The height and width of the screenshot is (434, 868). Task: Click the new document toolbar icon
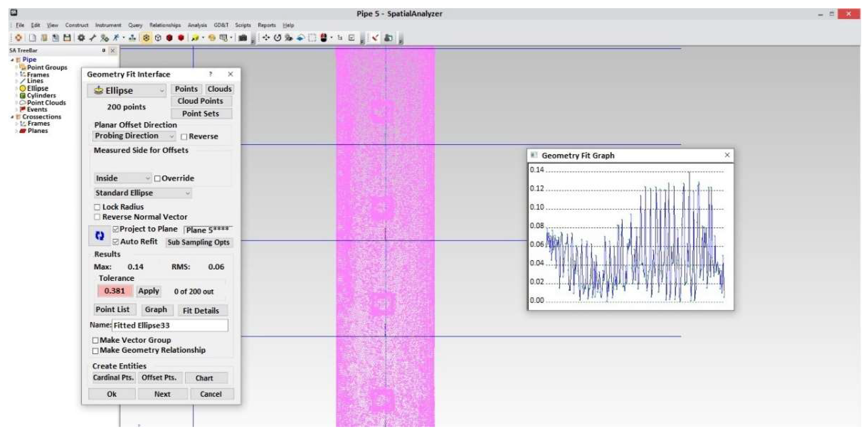click(x=32, y=38)
